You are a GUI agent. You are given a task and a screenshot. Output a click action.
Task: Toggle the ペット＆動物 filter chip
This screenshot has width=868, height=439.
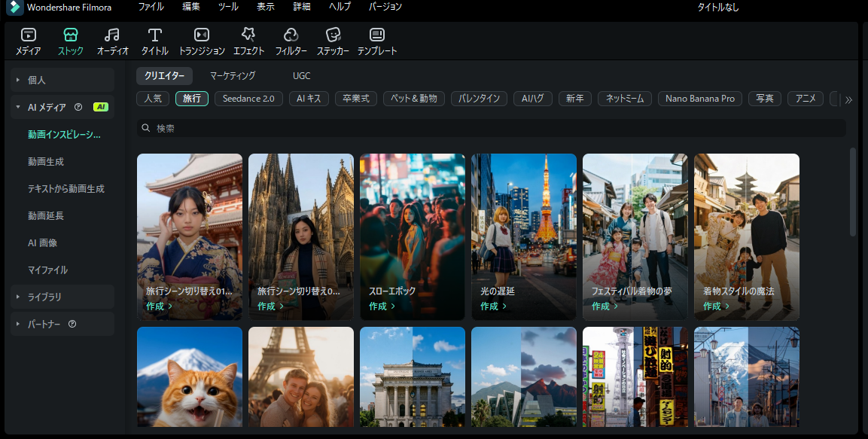[413, 99]
